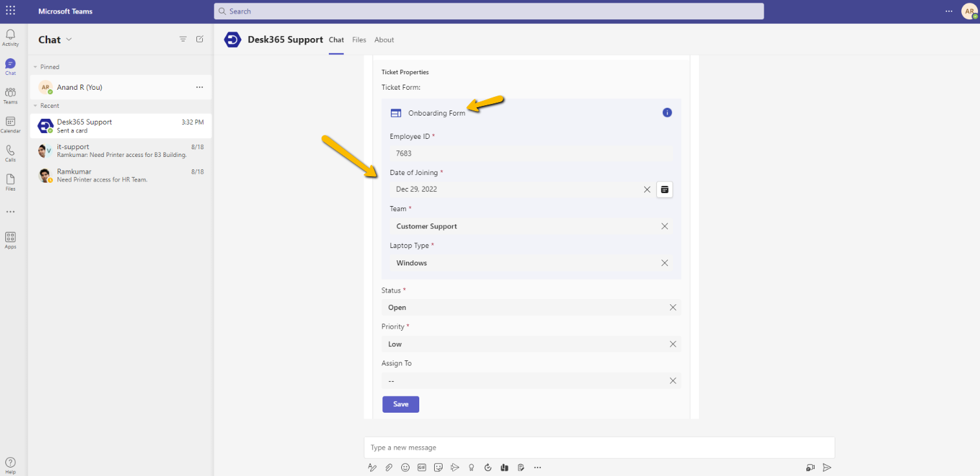This screenshot has height=476, width=980.
Task: Record a video clip with the camera icon
Action: point(810,467)
